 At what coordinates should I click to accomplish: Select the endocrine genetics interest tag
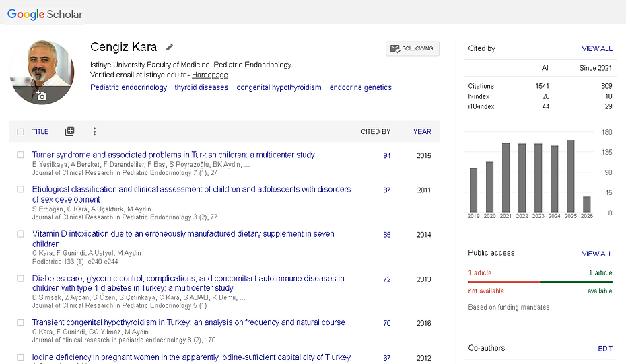361,87
